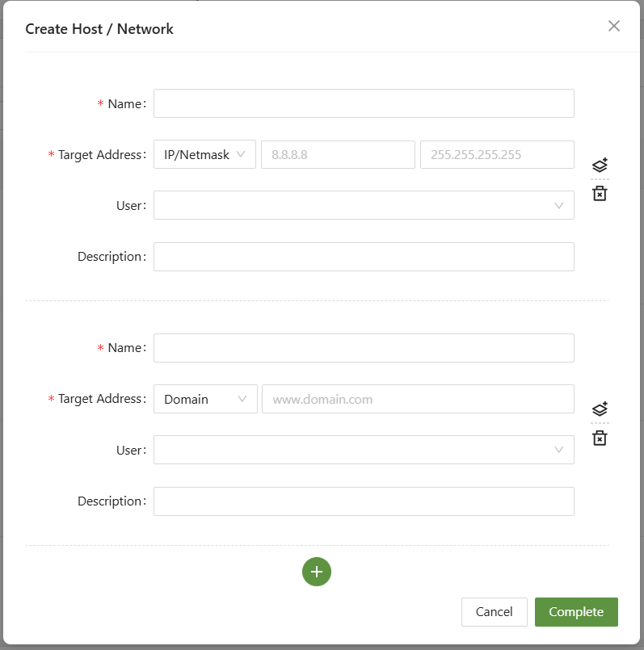Click the 8.8.8.8 IP address field
This screenshot has height=650, width=644.
pyautogui.click(x=338, y=154)
